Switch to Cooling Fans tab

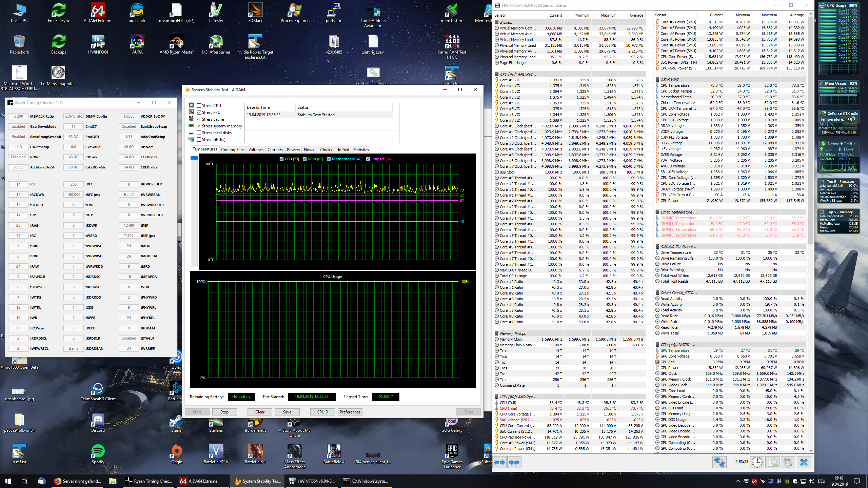[x=232, y=150]
